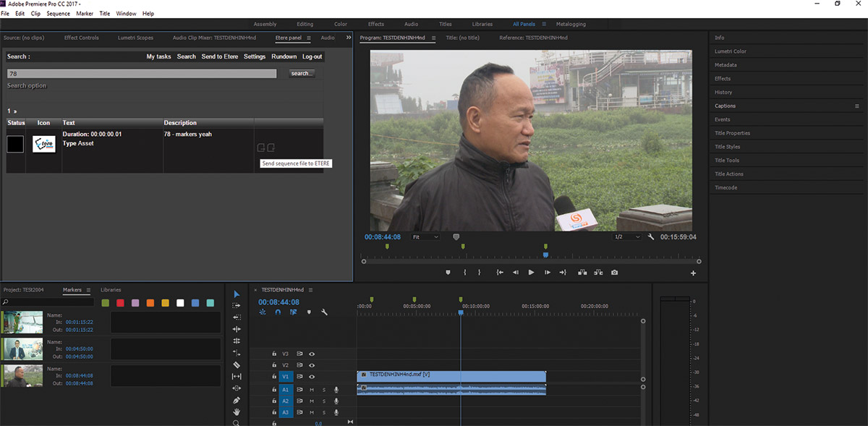
Task: Toggle sequence nest-or-clips insert mode
Action: [263, 312]
